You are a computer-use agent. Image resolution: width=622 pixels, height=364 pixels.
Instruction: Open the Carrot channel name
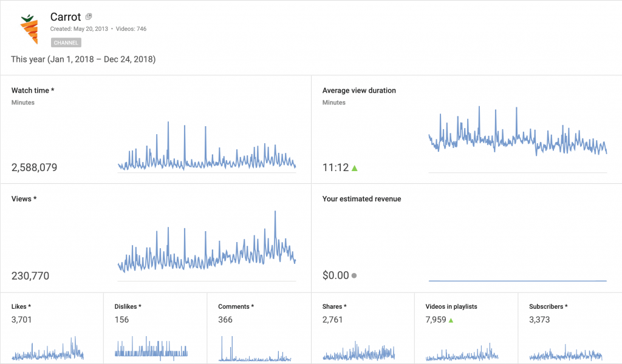(x=66, y=17)
